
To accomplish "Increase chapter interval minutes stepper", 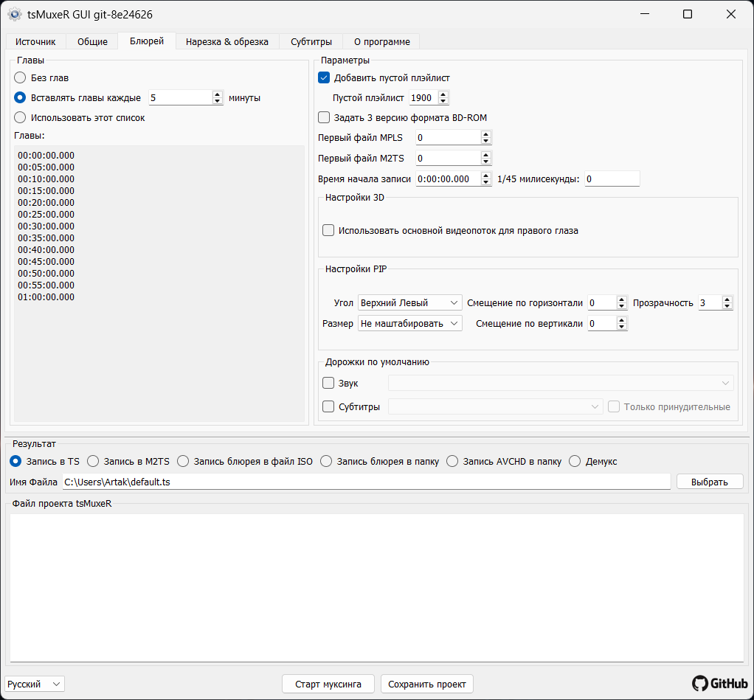I will click(218, 94).
